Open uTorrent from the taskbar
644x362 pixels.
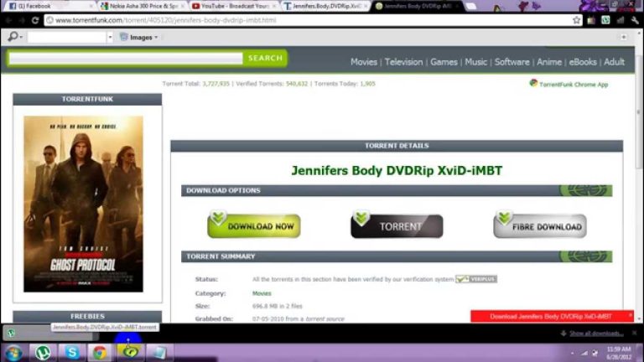[43, 353]
